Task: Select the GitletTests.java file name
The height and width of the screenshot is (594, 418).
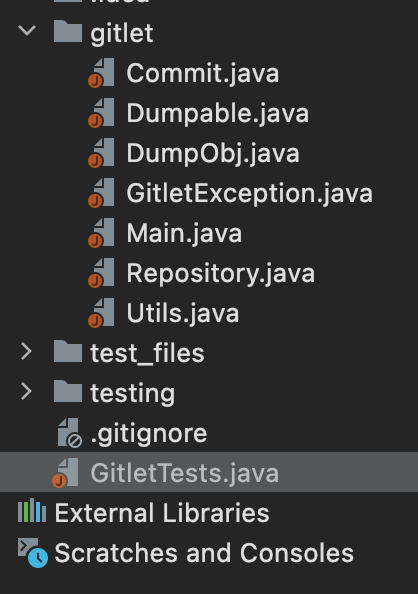Action: coord(185,474)
